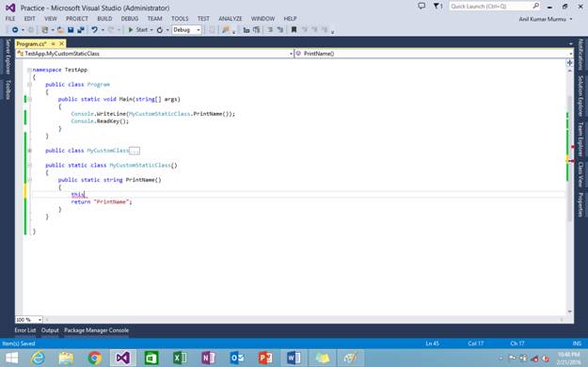This screenshot has height=367, width=588.
Task: Collapse the Main method outline
Action: pos(29,99)
